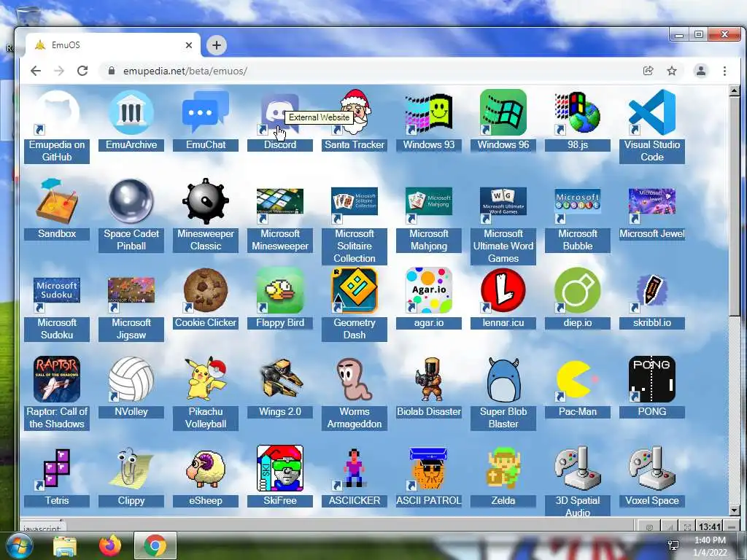
Task: Open the Windows Start menu
Action: tap(19, 545)
